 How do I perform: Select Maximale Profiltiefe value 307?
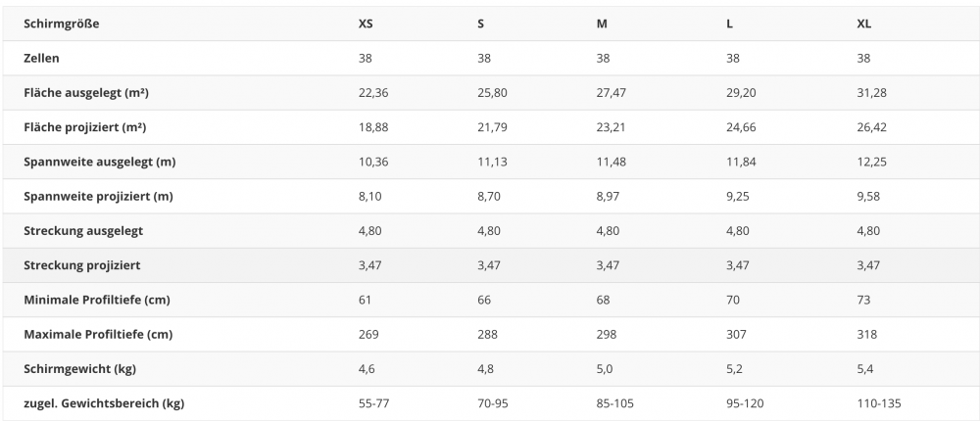click(736, 334)
